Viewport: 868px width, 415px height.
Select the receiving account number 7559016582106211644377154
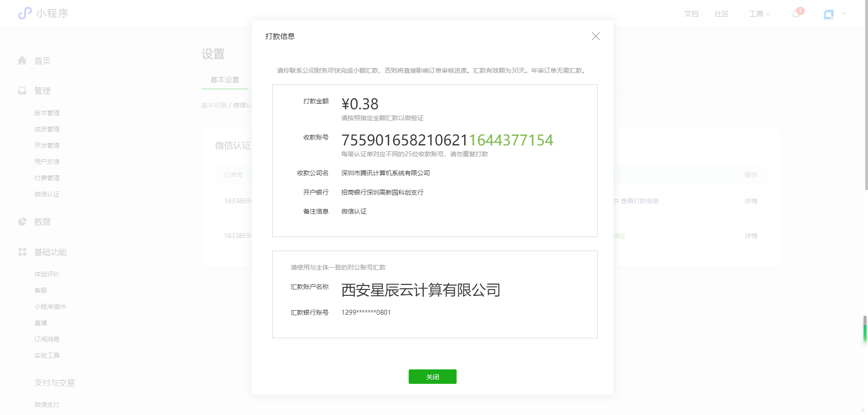coord(447,140)
